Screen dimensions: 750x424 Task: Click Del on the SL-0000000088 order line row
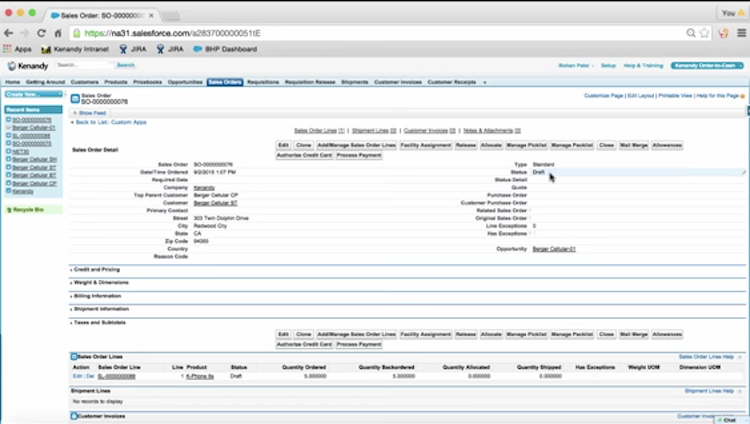tap(90, 376)
